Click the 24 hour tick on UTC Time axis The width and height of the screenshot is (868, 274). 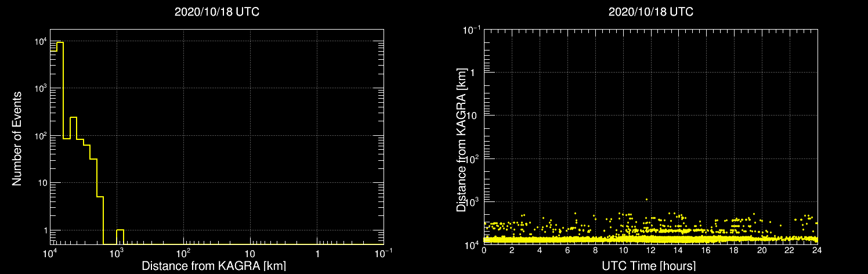click(x=818, y=250)
